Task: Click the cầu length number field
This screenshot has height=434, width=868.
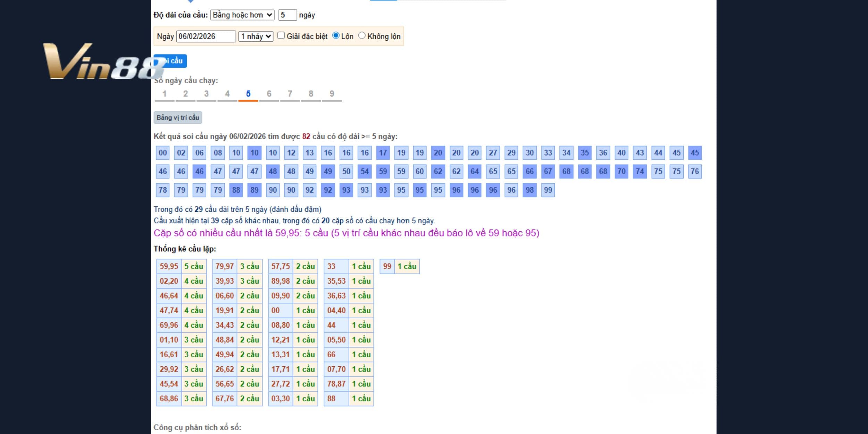Action: pos(287,15)
